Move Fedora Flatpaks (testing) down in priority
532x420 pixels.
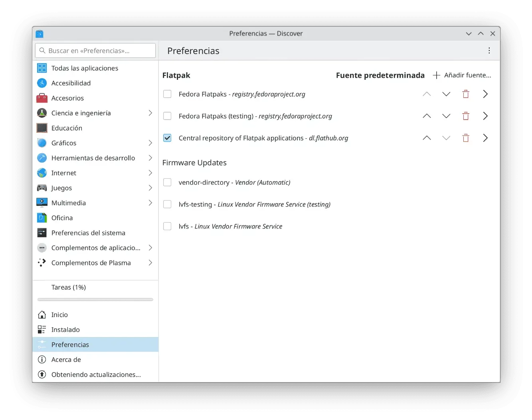coord(446,116)
